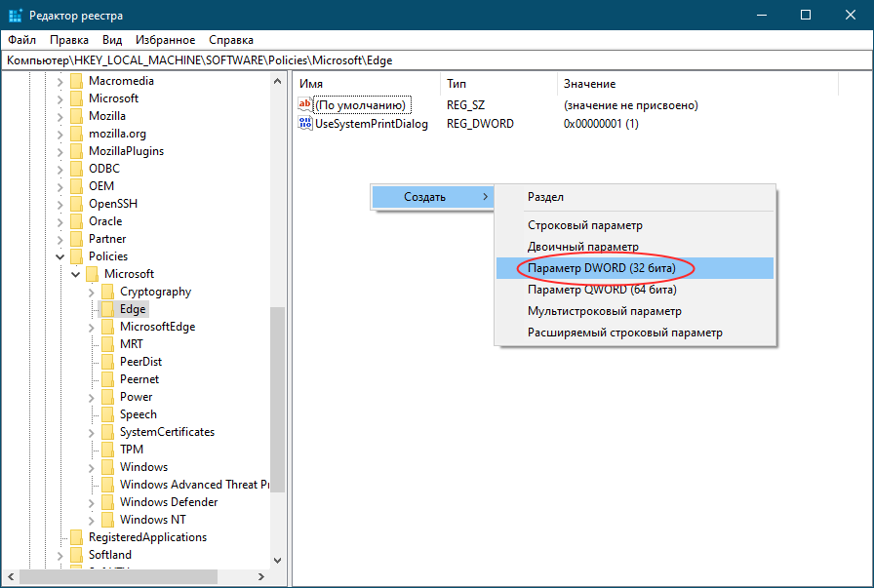
Task: Click the Peernet folder icon
Action: [108, 379]
